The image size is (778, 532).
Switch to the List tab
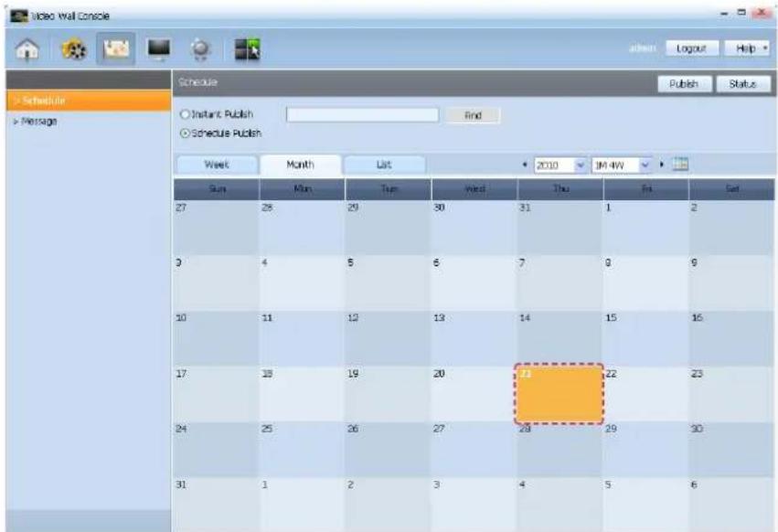point(384,165)
